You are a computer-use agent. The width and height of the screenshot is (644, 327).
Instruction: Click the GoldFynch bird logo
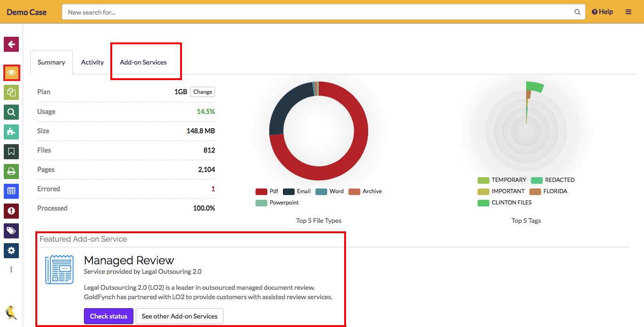coord(11,313)
